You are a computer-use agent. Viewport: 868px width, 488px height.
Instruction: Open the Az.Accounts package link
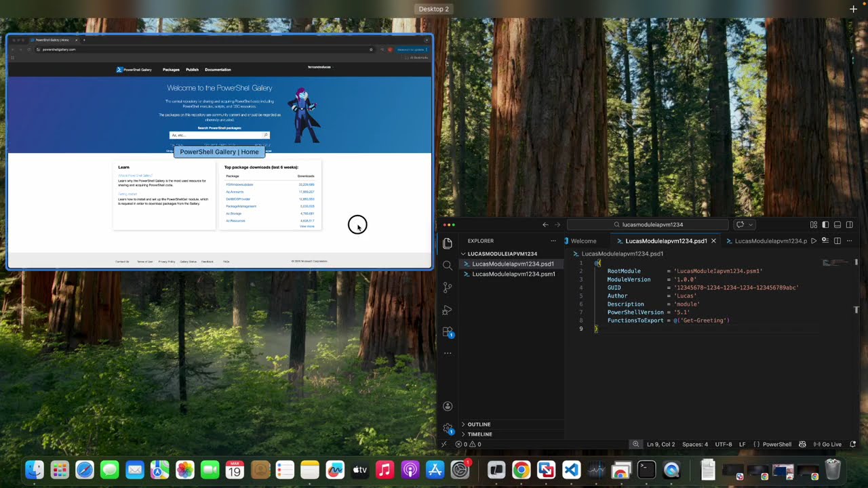point(235,192)
